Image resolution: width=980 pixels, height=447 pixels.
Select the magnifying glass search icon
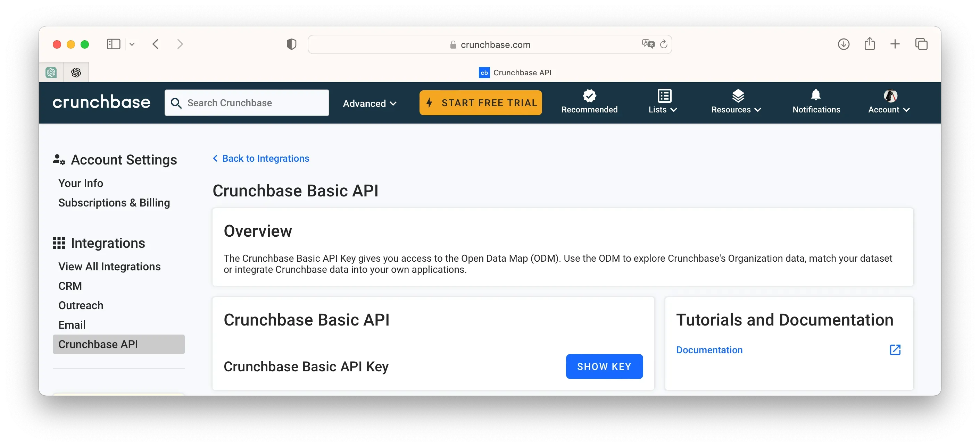(176, 103)
